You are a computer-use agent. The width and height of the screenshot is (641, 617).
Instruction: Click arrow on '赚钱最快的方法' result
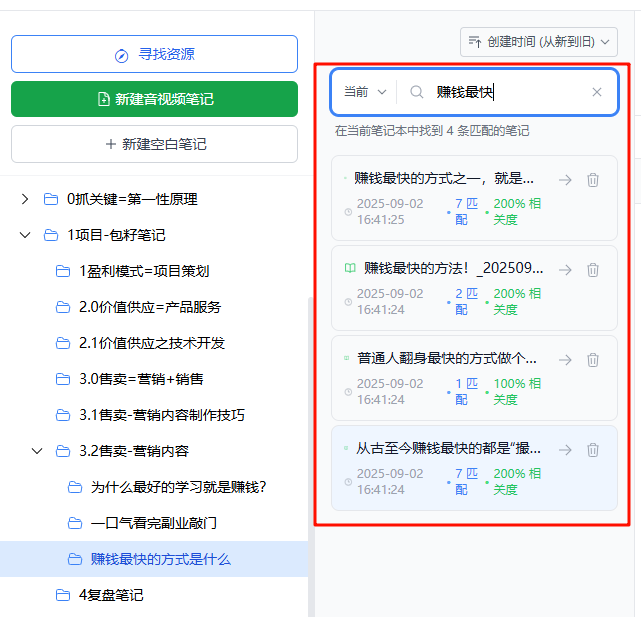[x=565, y=270]
